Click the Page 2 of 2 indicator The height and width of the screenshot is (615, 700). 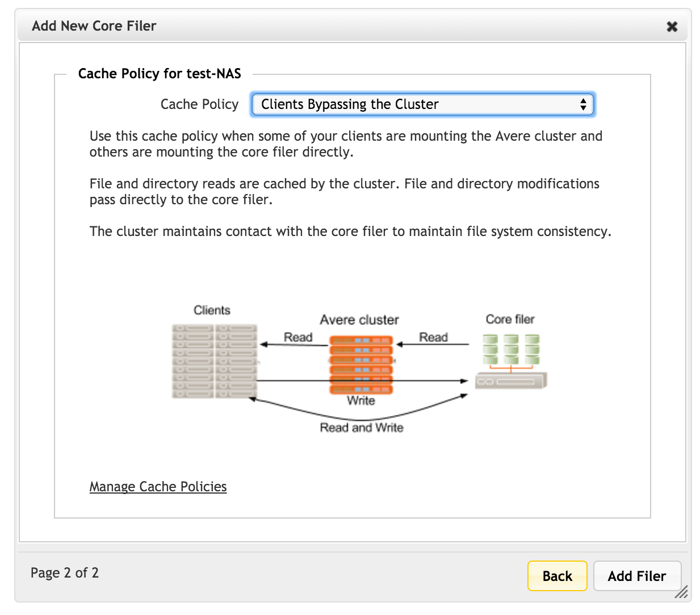tap(65, 573)
